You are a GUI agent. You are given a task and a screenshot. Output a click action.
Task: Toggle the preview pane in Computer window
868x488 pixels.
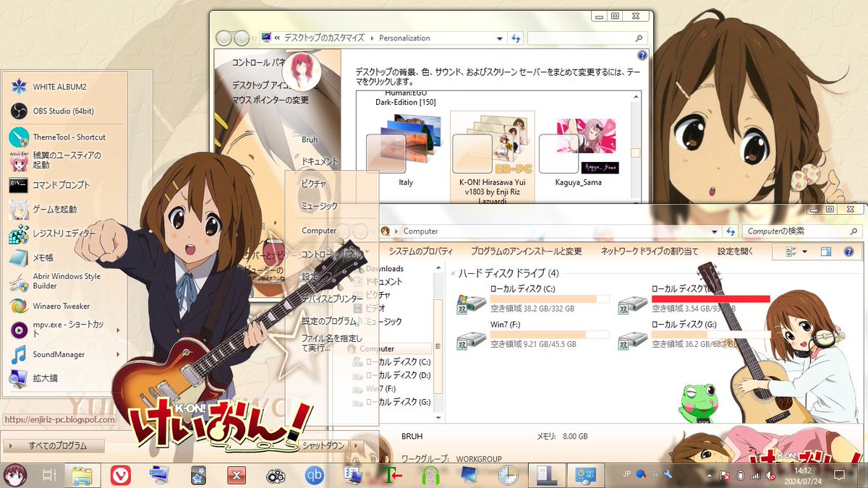[826, 252]
